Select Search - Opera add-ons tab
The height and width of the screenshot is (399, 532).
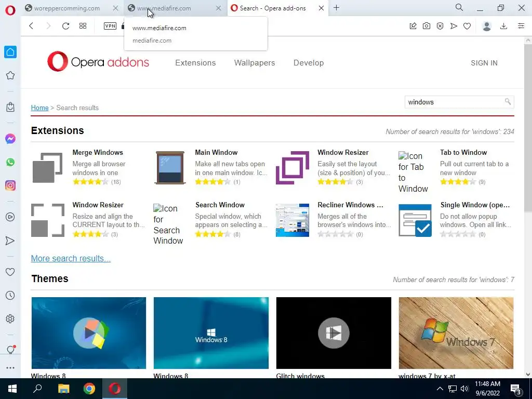pos(273,8)
